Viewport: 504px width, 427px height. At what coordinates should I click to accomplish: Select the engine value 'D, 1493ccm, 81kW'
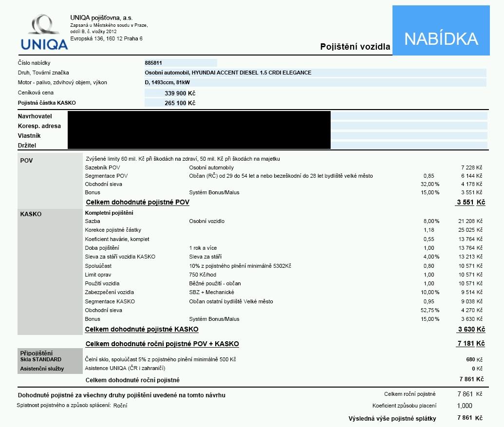coord(168,83)
